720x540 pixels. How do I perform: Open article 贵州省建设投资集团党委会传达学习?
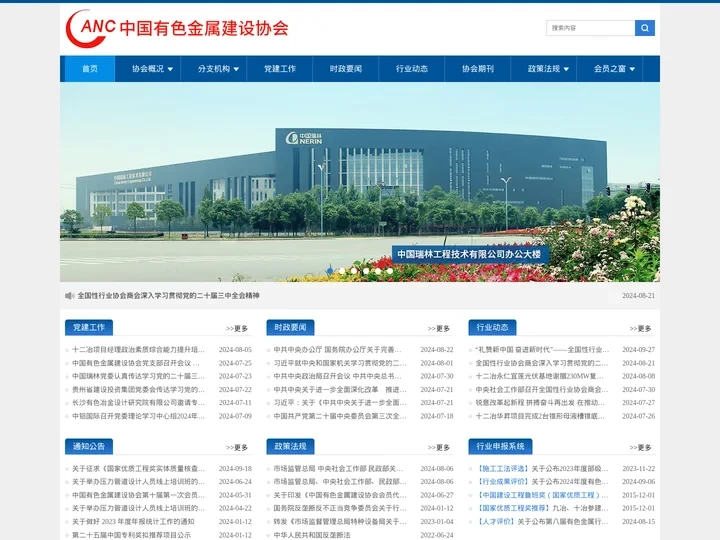138,389
